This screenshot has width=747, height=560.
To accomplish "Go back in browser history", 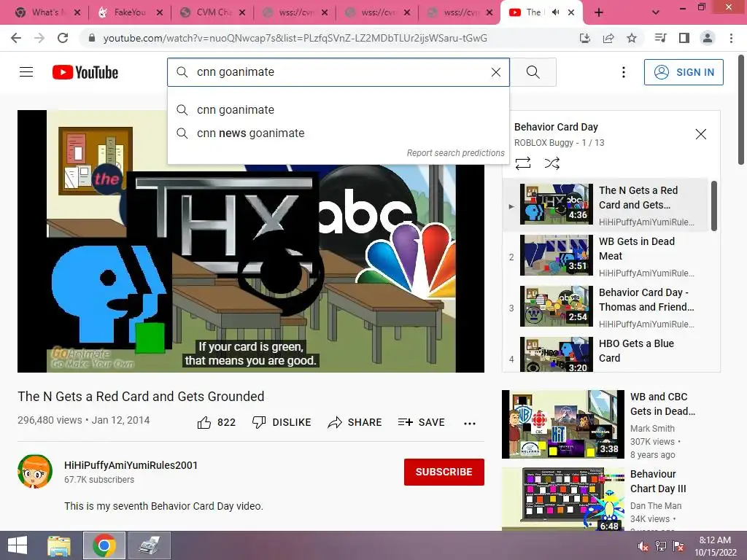I will [x=16, y=38].
